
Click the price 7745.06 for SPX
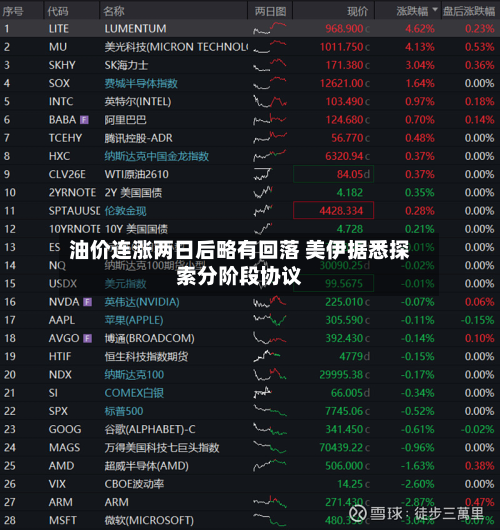pyautogui.click(x=344, y=411)
